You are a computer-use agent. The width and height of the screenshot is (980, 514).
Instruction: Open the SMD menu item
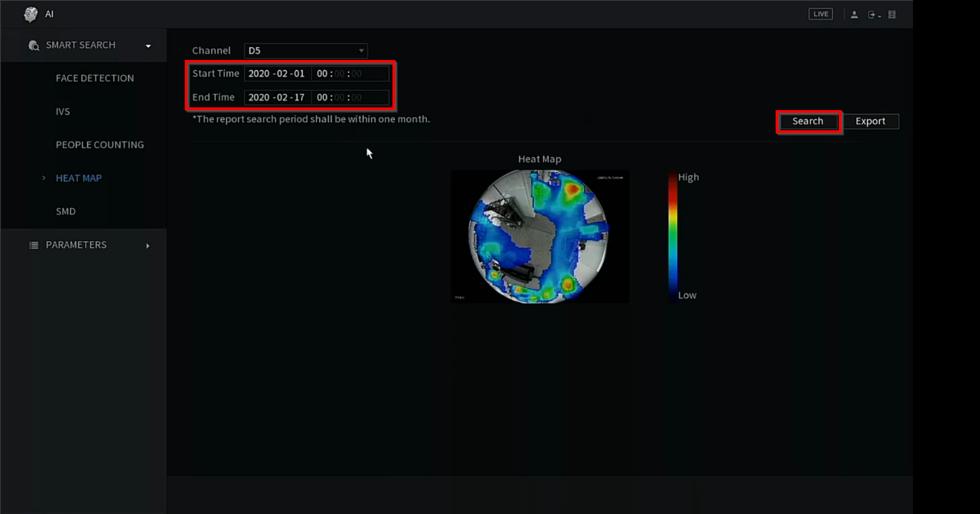click(65, 211)
